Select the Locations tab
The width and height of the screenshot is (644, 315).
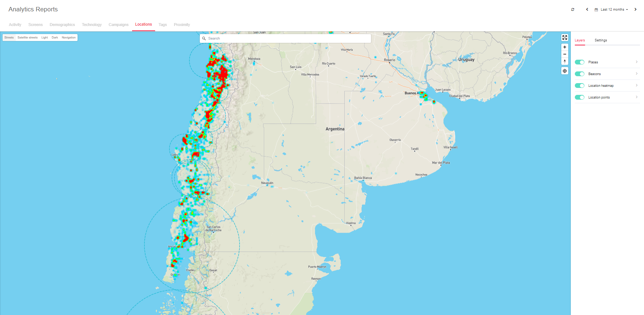coord(143,24)
